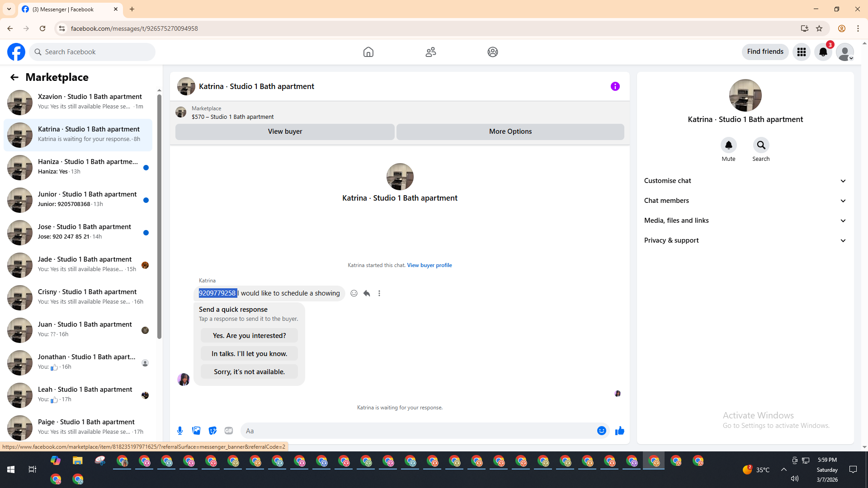Send quick response 'Yes. Are you interested?'

[x=249, y=336]
